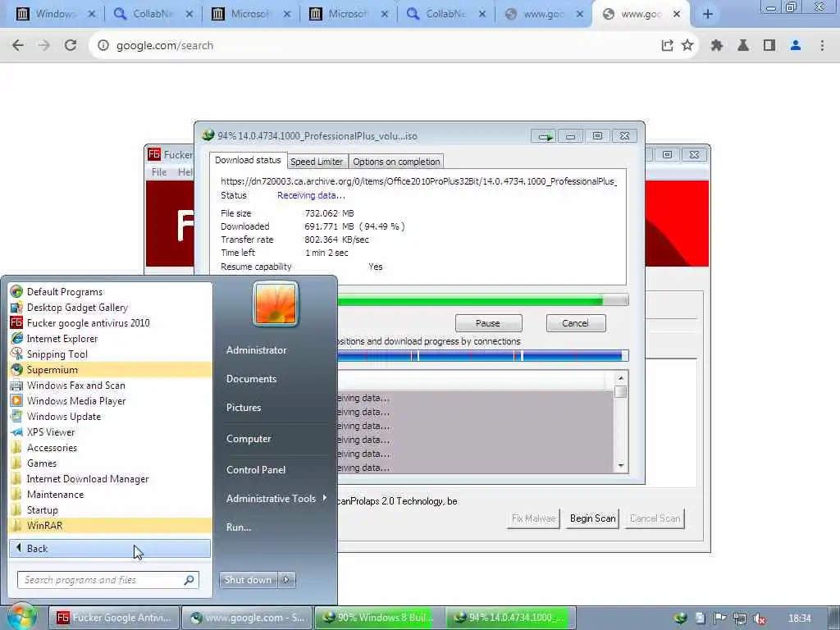Open the shut down options arrow
840x630 pixels.
(286, 580)
